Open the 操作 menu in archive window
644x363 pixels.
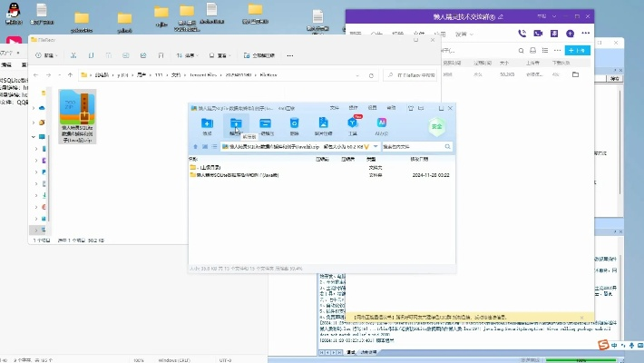(353, 108)
